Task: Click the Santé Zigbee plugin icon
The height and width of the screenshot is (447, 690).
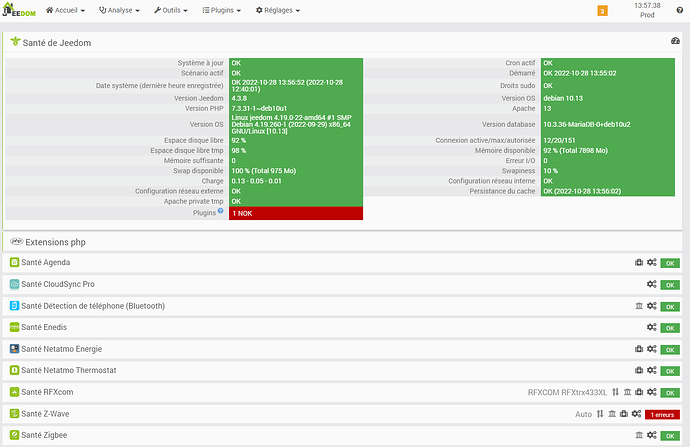Action: pyautogui.click(x=15, y=435)
